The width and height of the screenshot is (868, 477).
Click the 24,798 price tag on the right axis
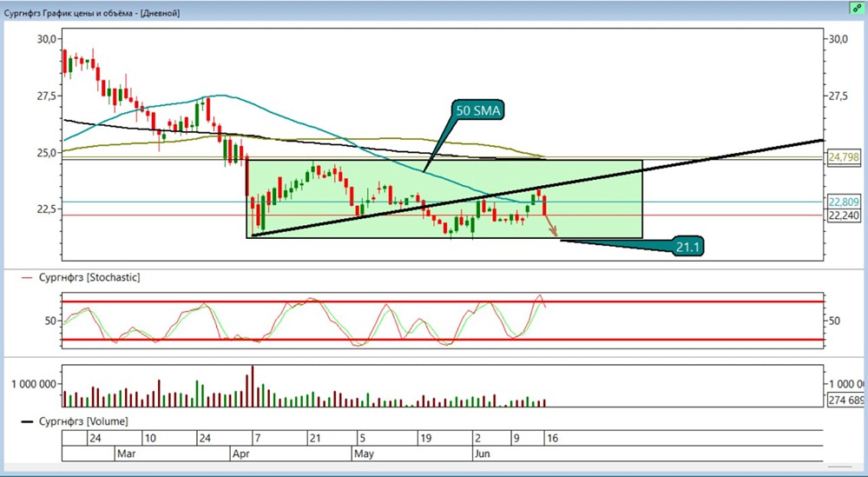pyautogui.click(x=843, y=158)
